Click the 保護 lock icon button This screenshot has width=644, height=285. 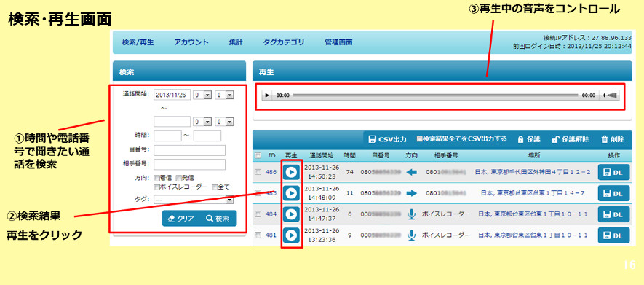[x=528, y=139]
